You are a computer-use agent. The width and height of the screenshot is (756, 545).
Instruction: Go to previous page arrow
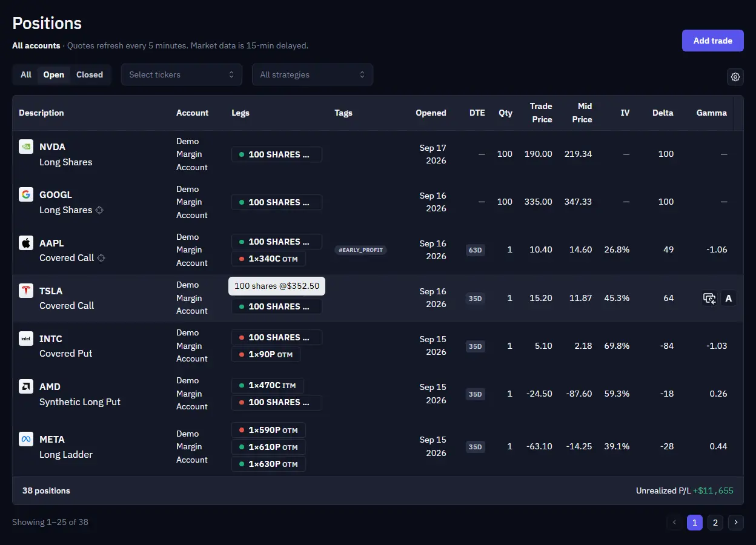tap(674, 523)
